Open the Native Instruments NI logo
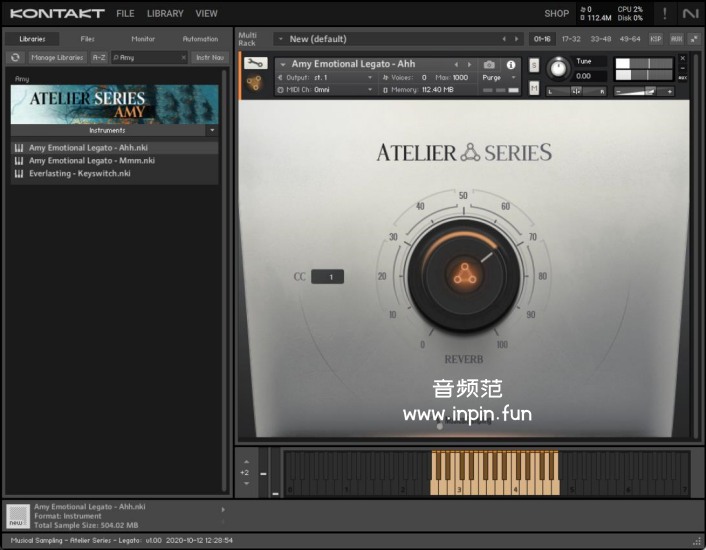 click(x=690, y=14)
